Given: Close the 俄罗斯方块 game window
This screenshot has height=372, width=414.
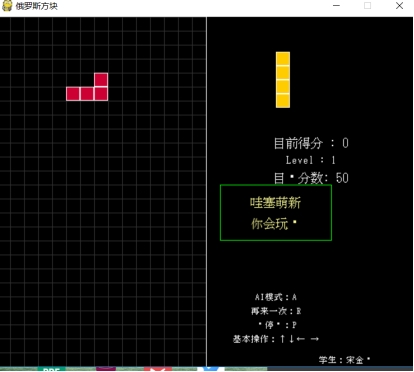Looking at the screenshot, I should pos(399,6).
